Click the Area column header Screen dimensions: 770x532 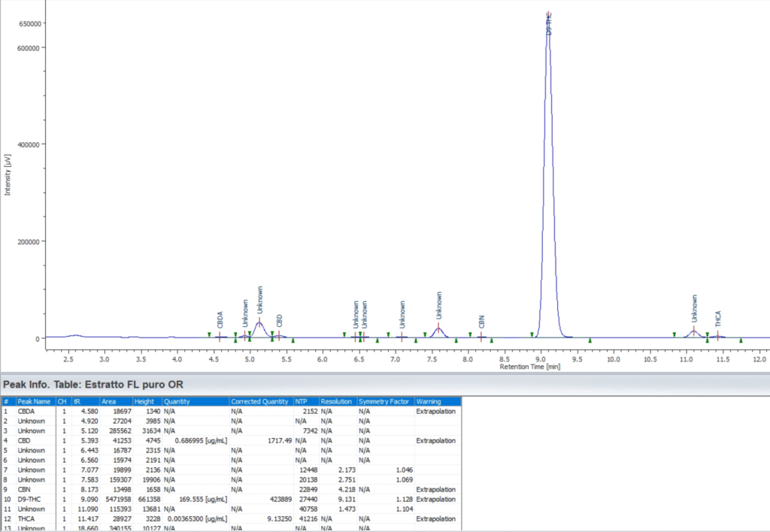point(116,401)
